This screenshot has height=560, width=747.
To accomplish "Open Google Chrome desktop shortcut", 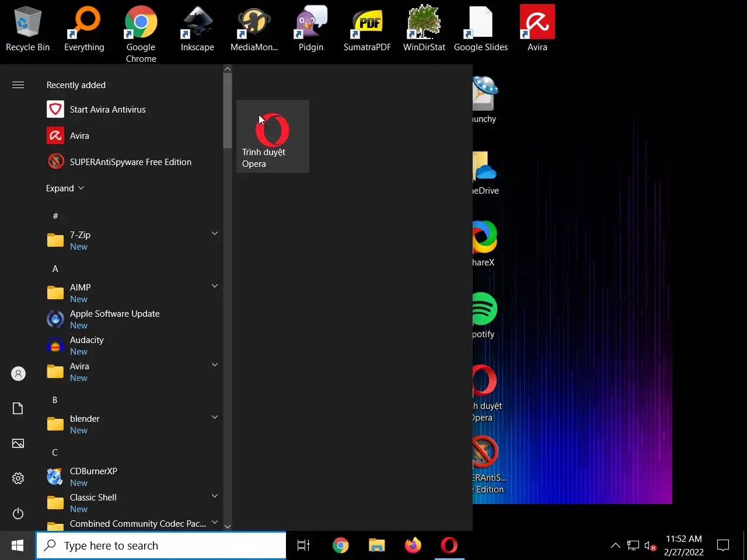I will [x=141, y=34].
